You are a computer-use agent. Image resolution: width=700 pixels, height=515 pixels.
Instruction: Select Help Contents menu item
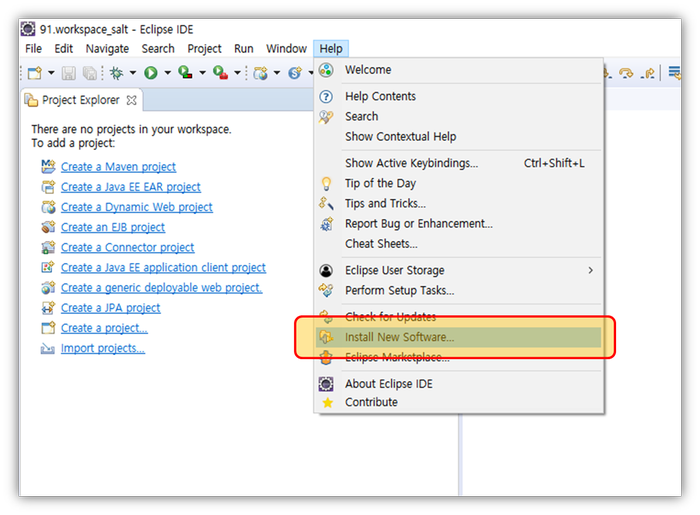coord(458,96)
